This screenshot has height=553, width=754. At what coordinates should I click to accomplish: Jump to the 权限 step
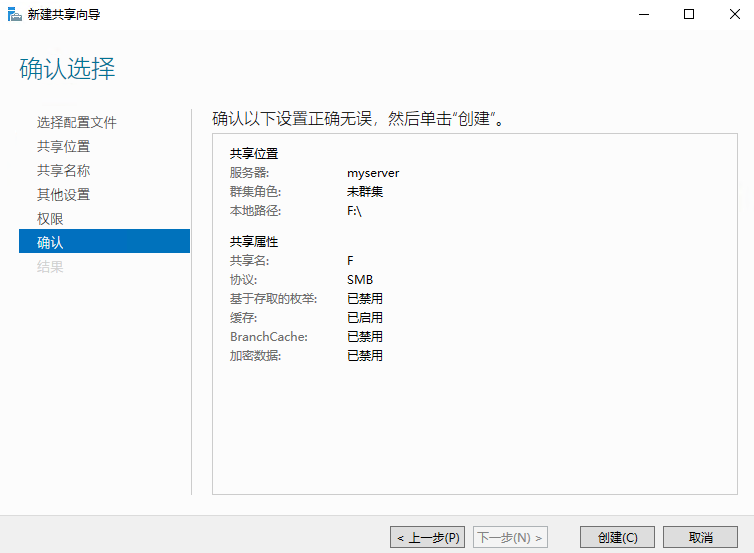[x=50, y=219]
